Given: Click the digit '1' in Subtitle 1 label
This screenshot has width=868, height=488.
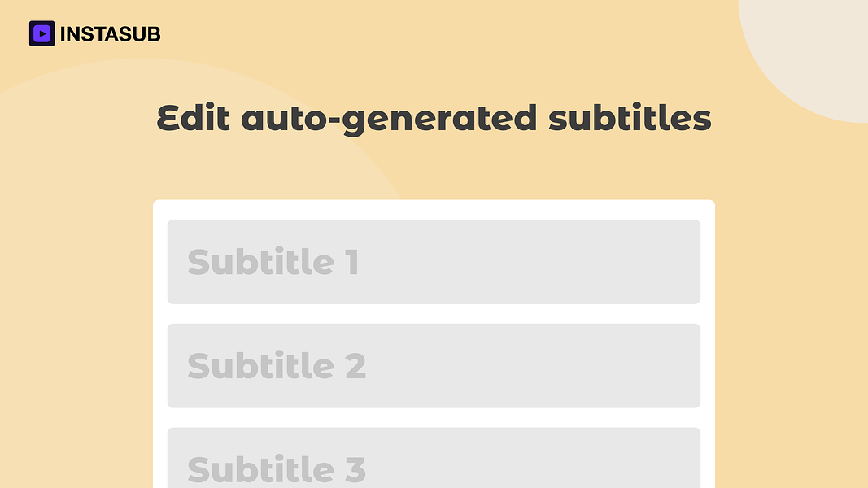Looking at the screenshot, I should click(x=352, y=262).
